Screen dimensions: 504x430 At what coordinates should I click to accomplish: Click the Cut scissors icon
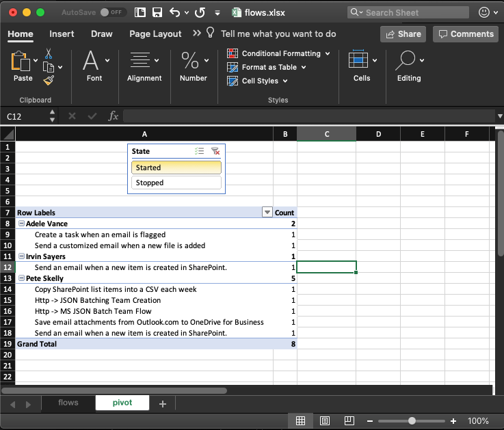pos(49,53)
